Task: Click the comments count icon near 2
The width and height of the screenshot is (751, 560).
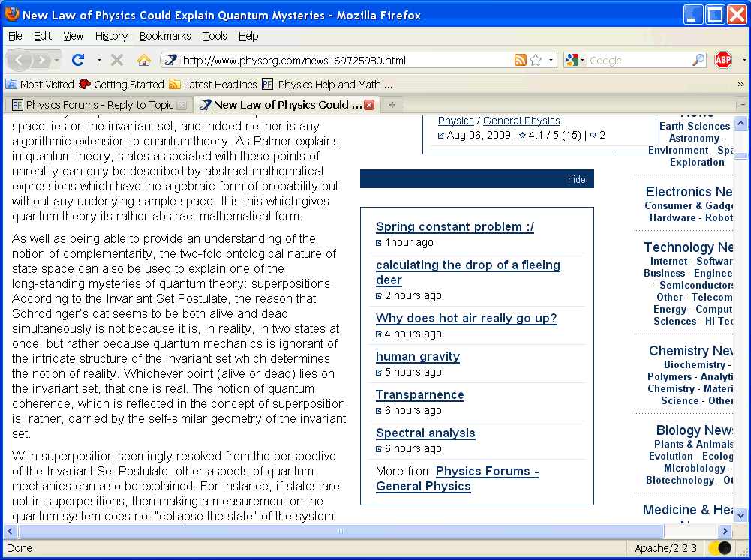Action: pyautogui.click(x=593, y=136)
